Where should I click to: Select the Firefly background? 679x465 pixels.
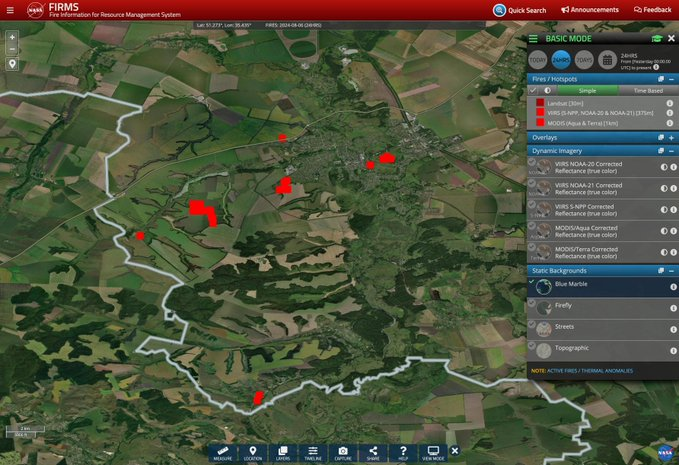coord(602,308)
